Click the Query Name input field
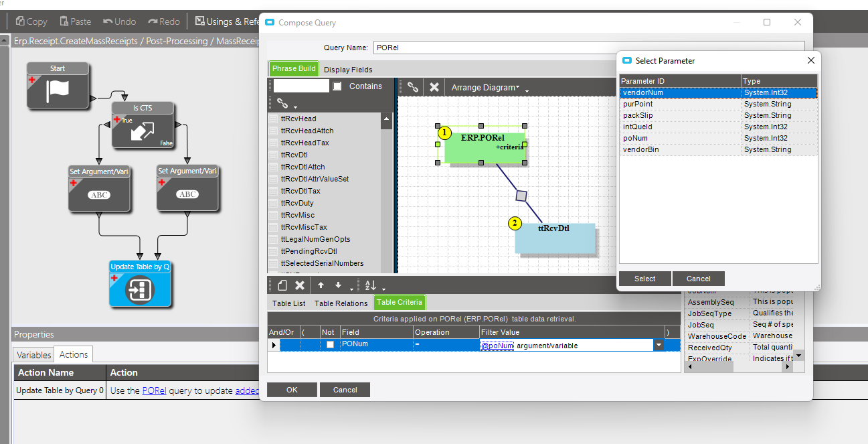Screen dimensions: 868x444 pos(589,48)
